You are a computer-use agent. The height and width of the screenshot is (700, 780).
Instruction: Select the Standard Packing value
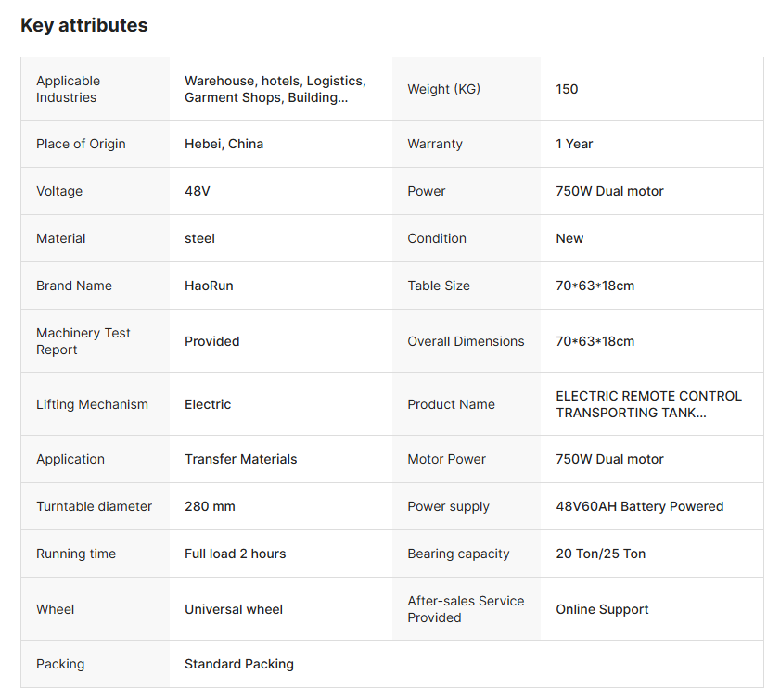238,664
